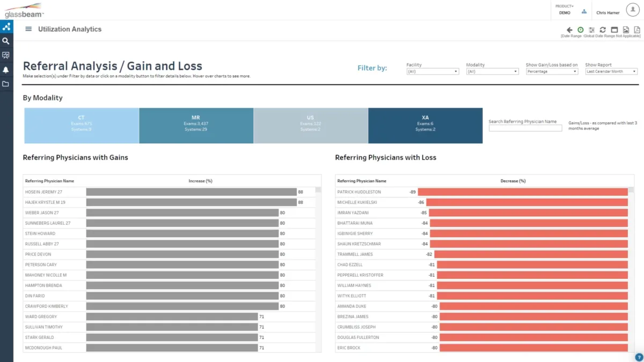Toggle the hamburger navigation menu
This screenshot has height=362, width=644.
click(28, 29)
